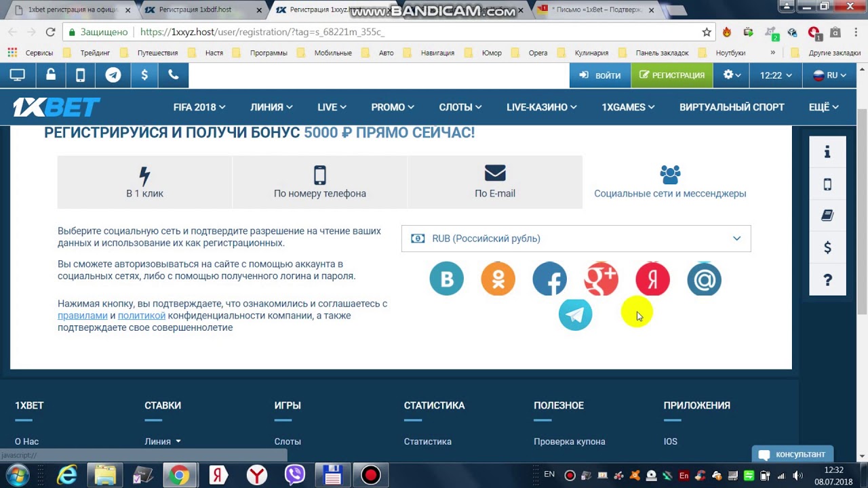Click the Telegram icon in top bar

point(113,75)
